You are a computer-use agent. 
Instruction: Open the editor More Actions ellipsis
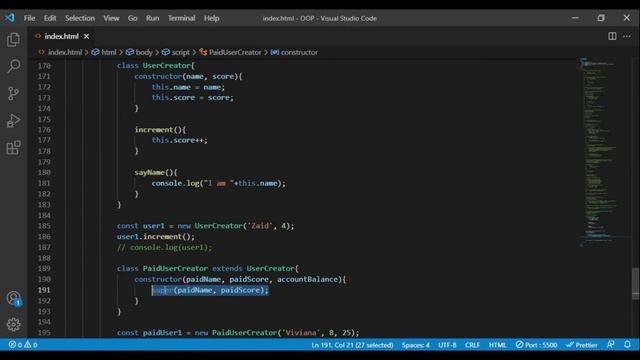coord(627,36)
